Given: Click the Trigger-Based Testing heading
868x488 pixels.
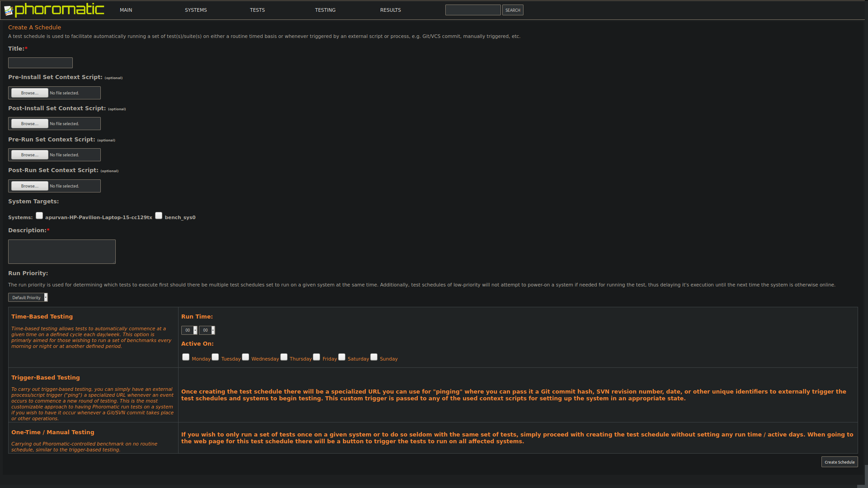Looking at the screenshot, I should coord(46,377).
